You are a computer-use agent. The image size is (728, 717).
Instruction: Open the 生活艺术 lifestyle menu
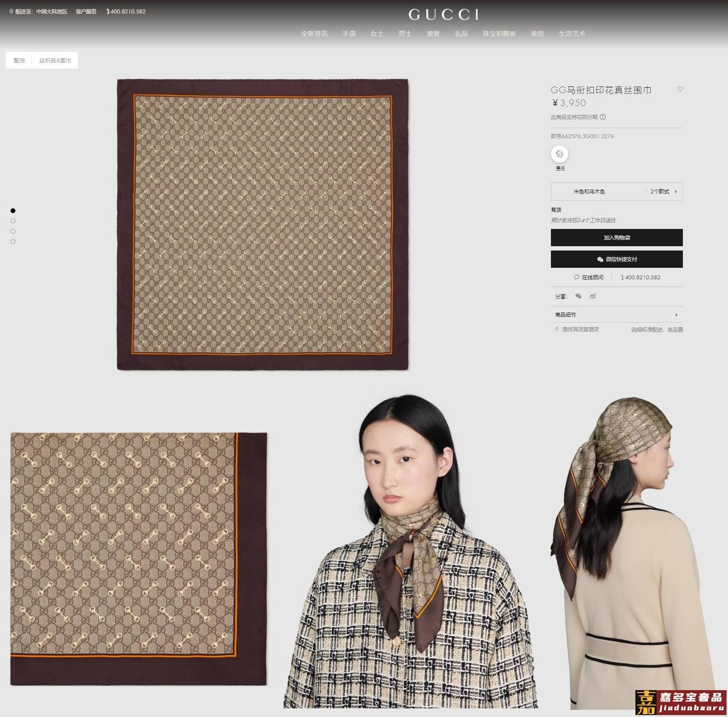572,34
